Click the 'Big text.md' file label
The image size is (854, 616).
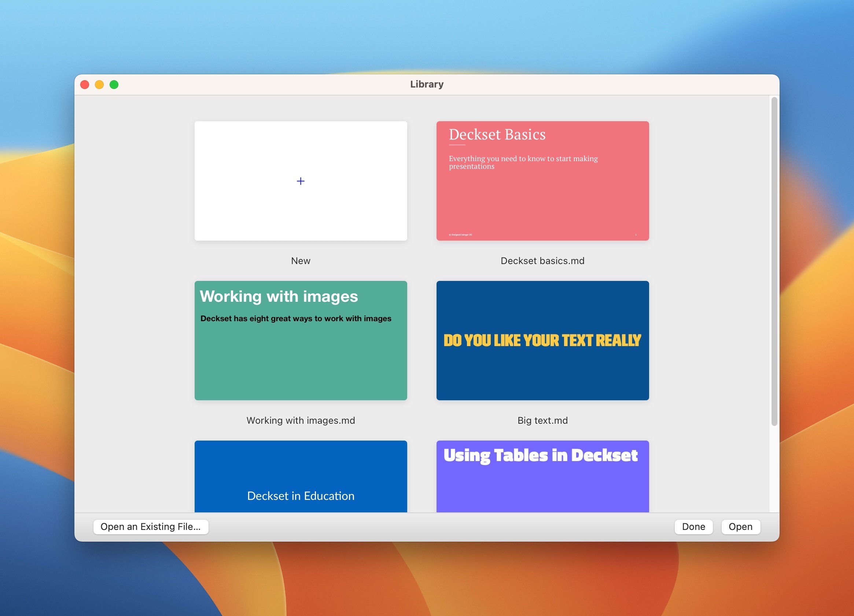542,420
